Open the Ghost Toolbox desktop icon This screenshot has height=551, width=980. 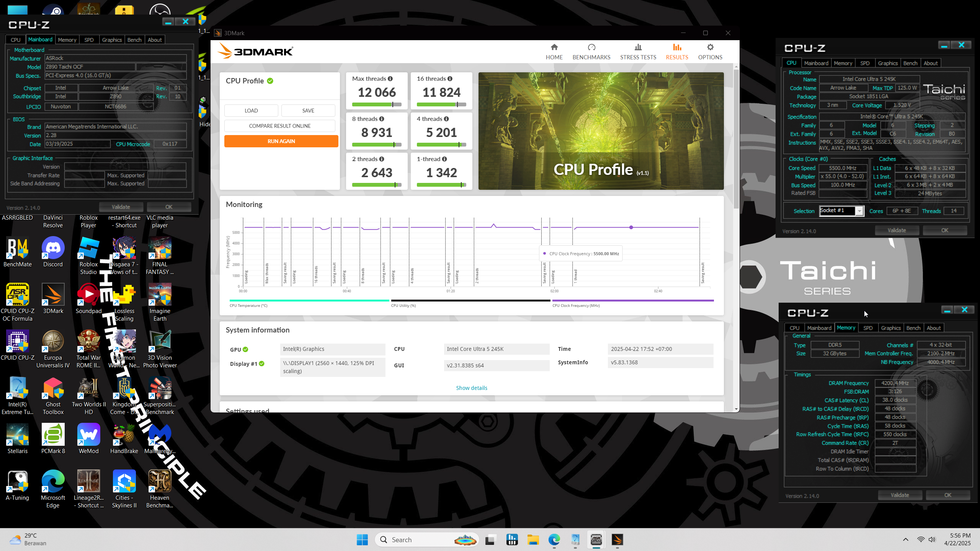(x=53, y=396)
